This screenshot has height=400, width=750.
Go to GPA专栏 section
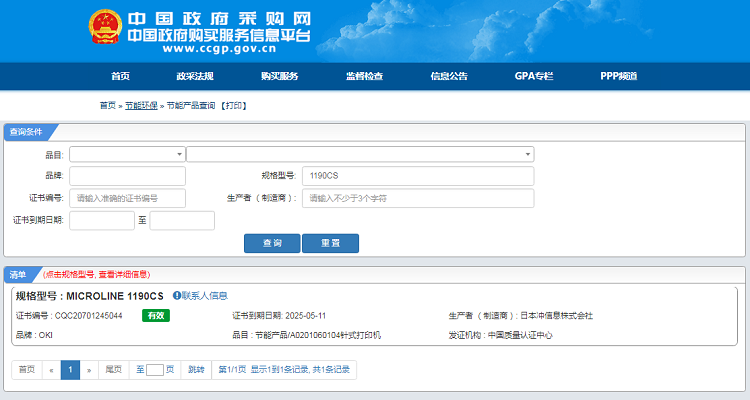[534, 76]
